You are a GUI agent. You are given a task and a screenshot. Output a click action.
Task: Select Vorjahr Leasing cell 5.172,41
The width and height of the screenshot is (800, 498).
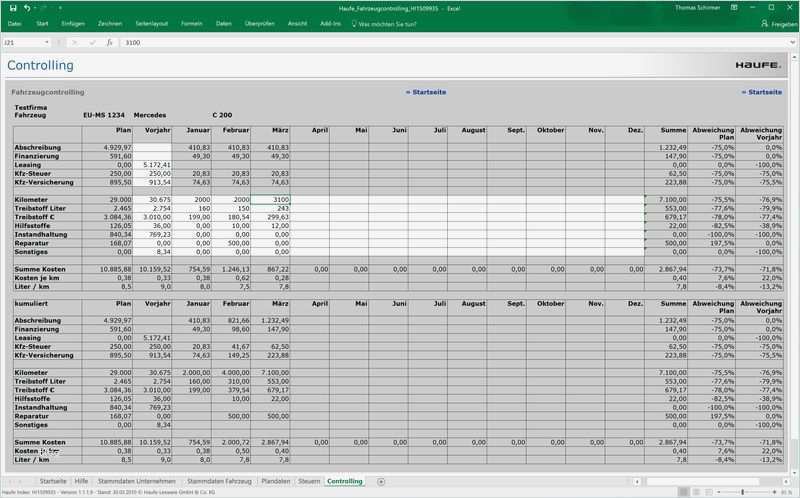152,165
